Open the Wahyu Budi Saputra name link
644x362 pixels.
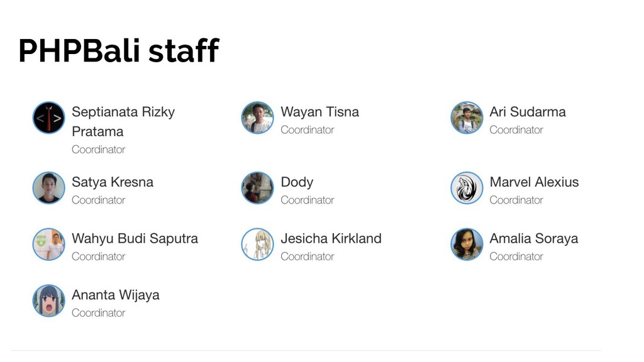click(x=135, y=238)
